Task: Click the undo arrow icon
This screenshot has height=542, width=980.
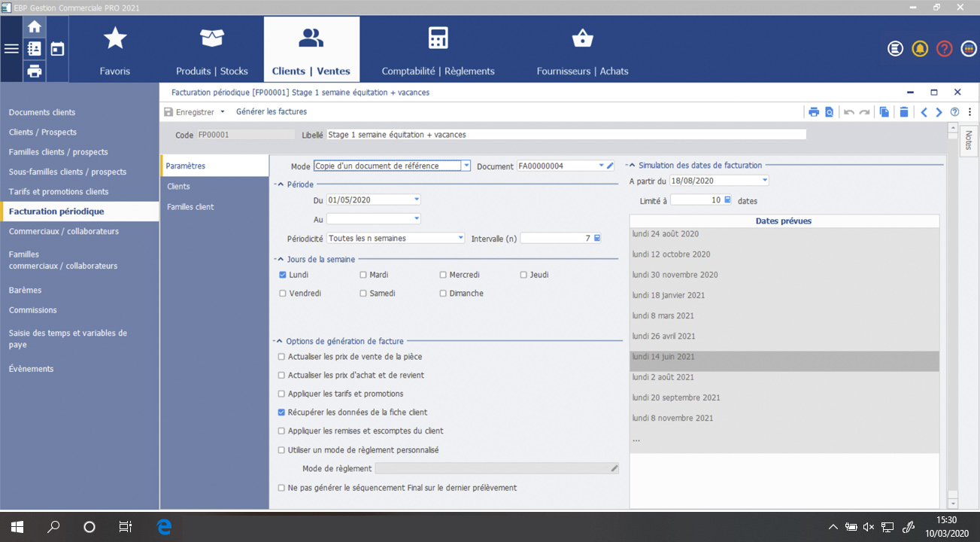Action: (x=849, y=112)
